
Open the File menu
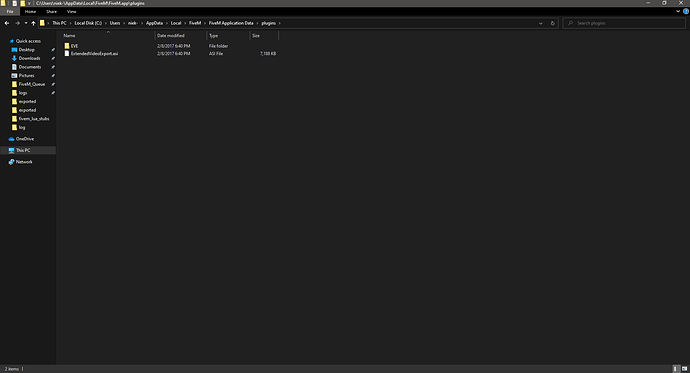(10, 11)
